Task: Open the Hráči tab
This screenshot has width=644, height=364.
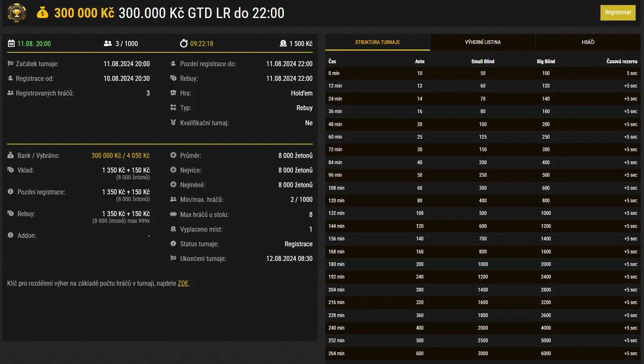Action: tap(588, 42)
